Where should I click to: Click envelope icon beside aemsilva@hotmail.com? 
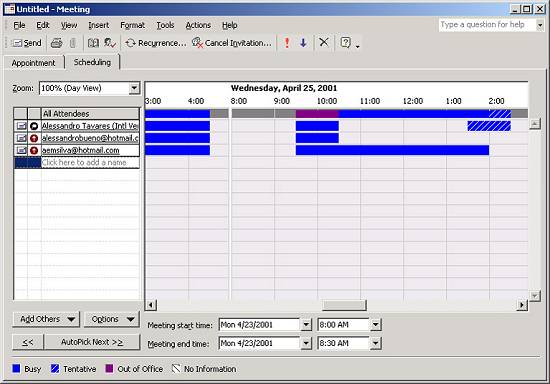[21, 150]
